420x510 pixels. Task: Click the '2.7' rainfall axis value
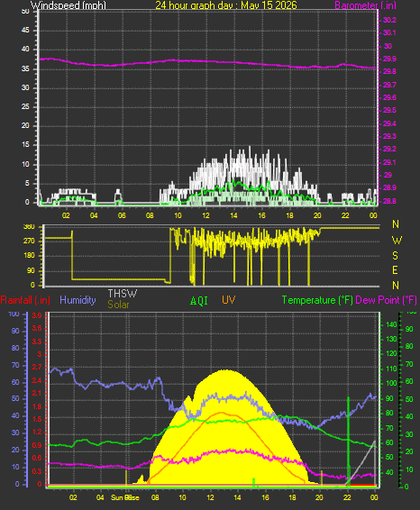[37, 368]
